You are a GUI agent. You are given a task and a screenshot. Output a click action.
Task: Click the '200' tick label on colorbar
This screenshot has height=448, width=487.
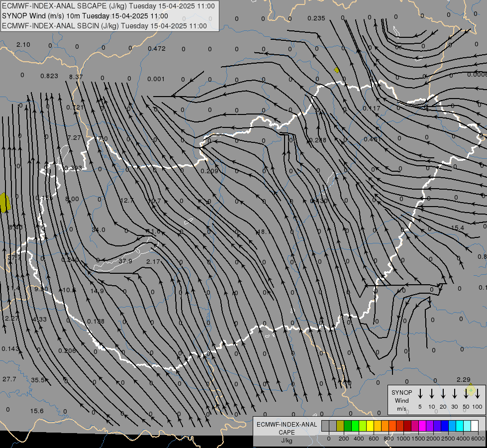344,439
